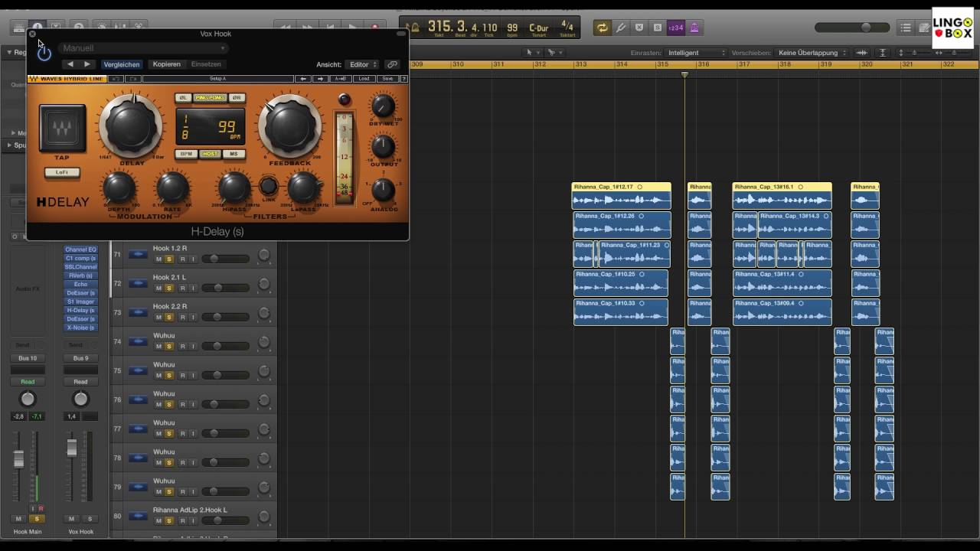Open the Channel EQ insert slot
The height and width of the screenshot is (551, 980).
(80, 249)
